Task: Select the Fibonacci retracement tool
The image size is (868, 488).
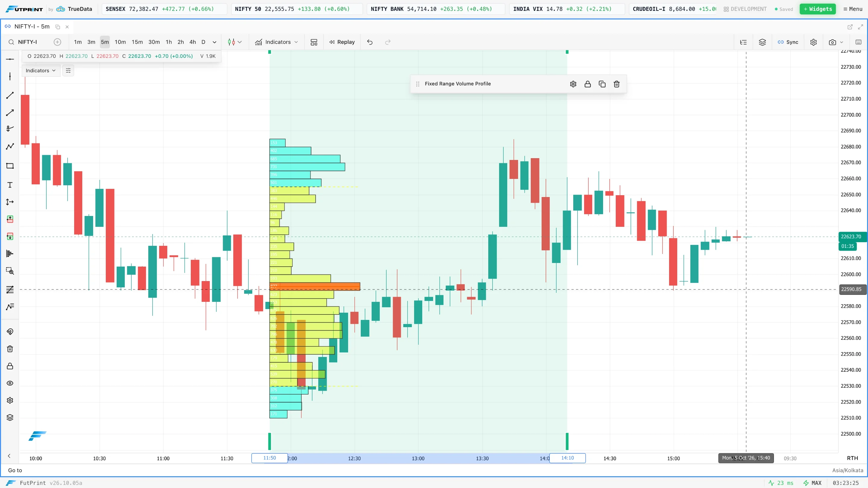Action: pos(10,289)
